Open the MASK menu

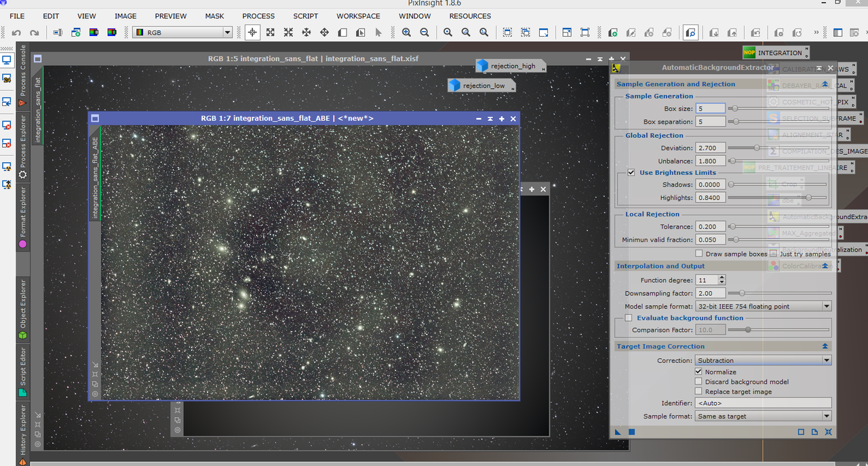tap(214, 16)
